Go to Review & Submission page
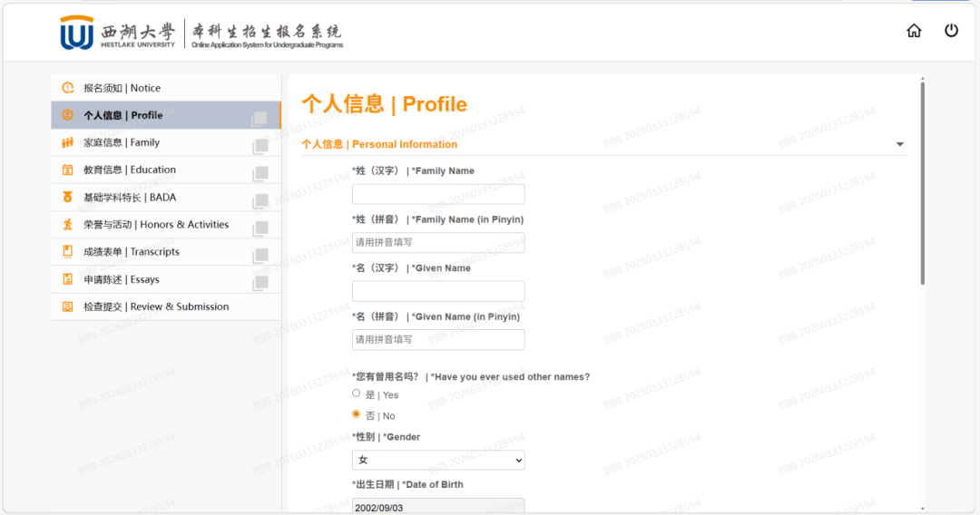This screenshot has width=980, height=515. [x=156, y=306]
